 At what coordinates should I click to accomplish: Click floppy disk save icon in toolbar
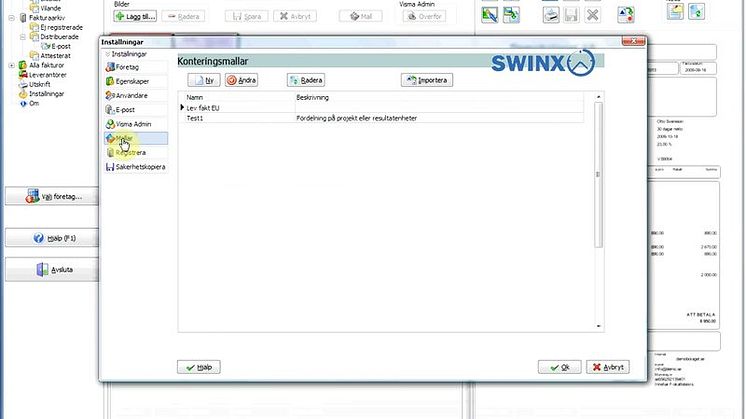[x=571, y=15]
